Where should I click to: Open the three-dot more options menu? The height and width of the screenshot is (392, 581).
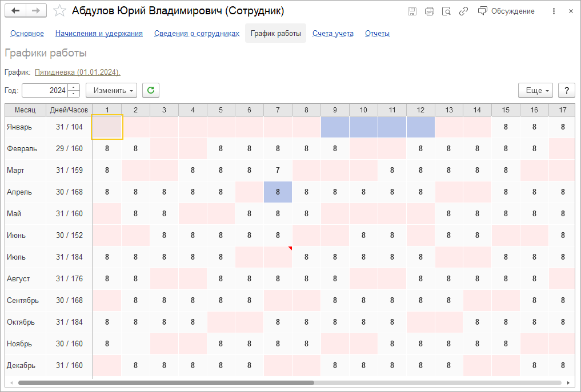[554, 11]
